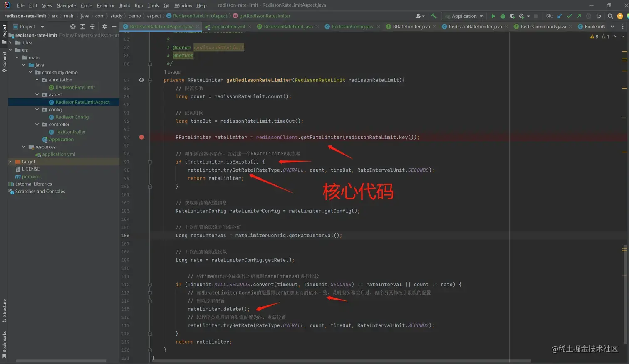
Task: Close the RedissonRateLimit.java tab
Action: 317,27
